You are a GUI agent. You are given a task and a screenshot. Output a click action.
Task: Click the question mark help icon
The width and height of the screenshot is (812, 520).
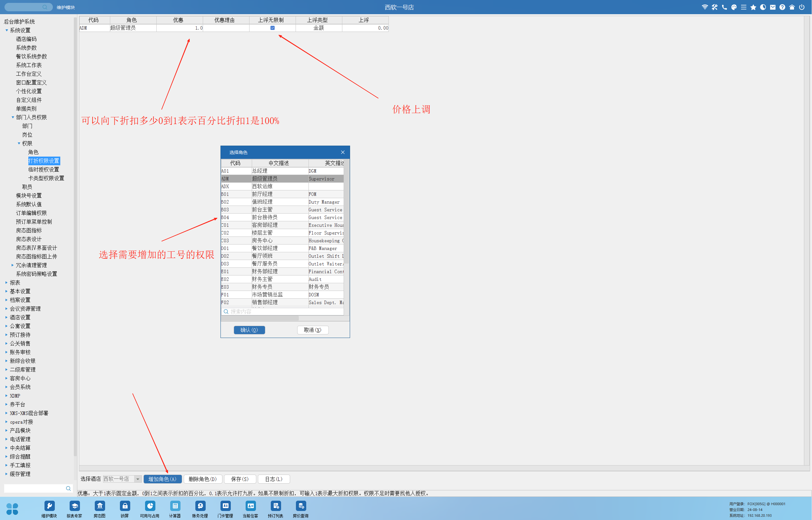pos(782,7)
